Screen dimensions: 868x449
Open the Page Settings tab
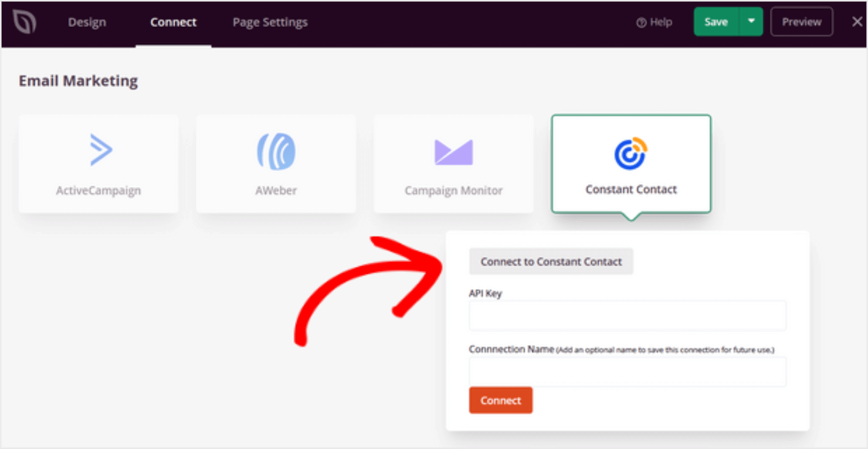(270, 22)
